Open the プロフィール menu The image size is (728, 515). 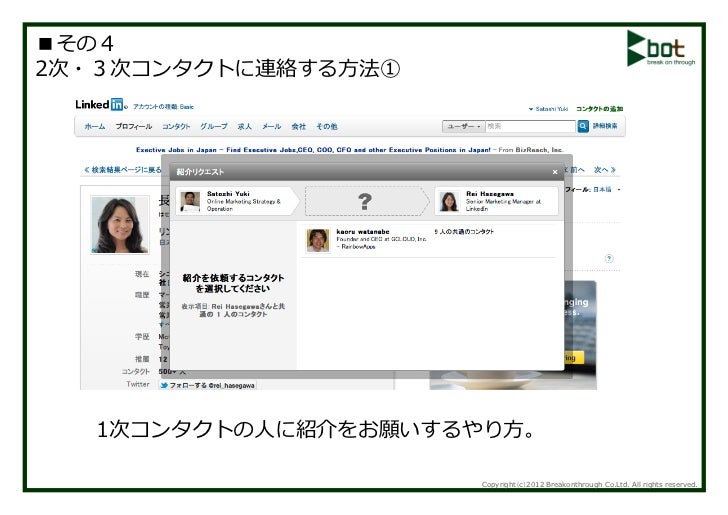pyautogui.click(x=134, y=126)
